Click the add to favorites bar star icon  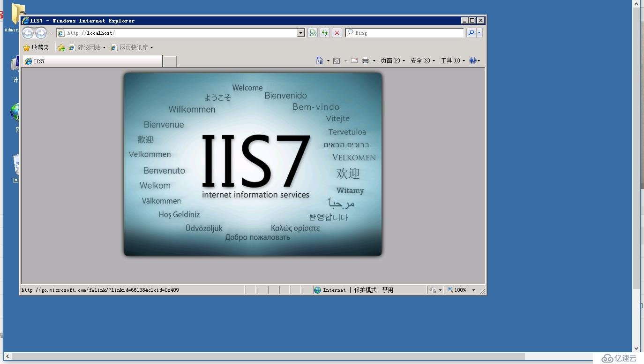[x=61, y=47]
